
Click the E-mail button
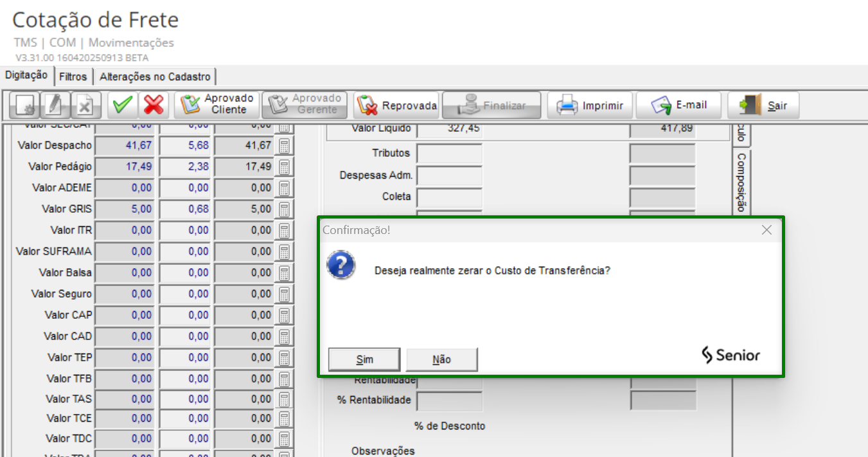click(678, 105)
